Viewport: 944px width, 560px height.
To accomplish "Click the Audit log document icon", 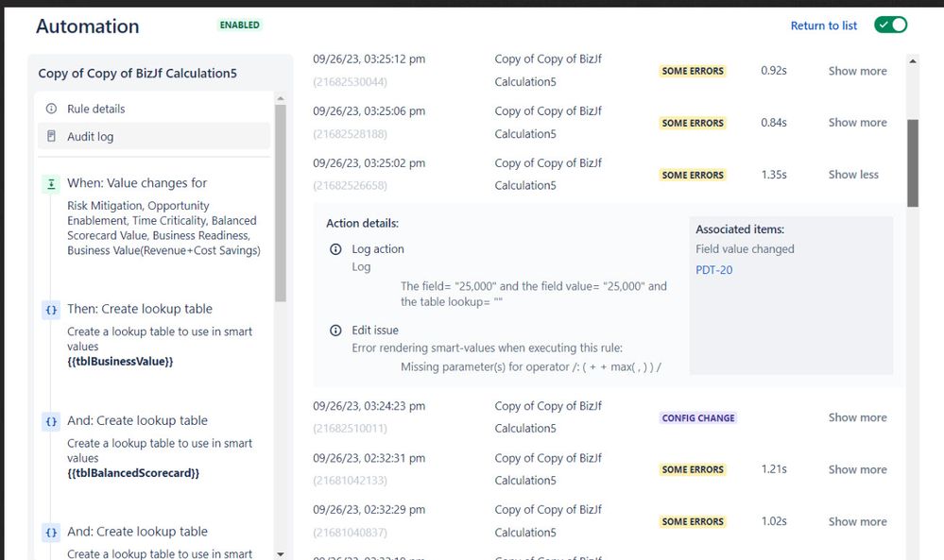I will pyautogui.click(x=52, y=137).
